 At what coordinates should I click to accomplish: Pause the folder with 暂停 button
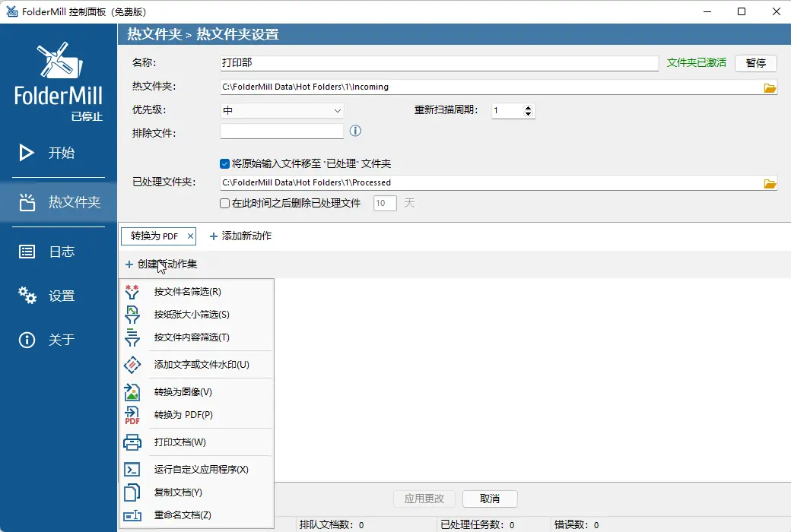tap(756, 63)
